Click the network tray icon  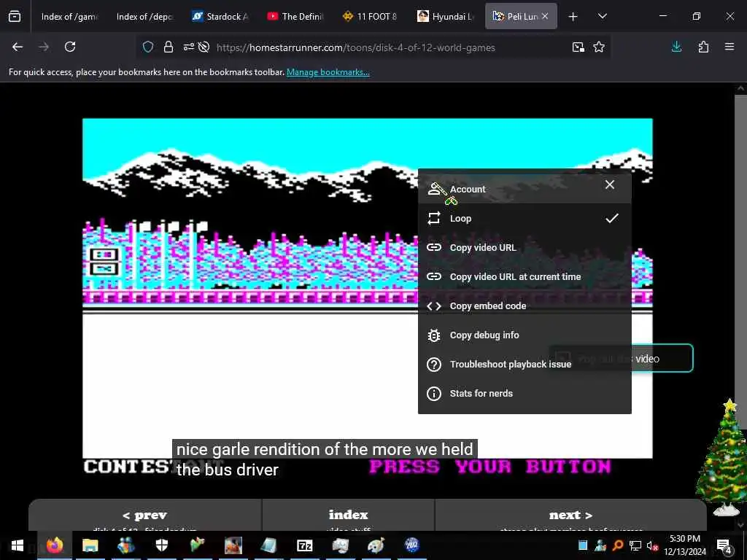click(x=635, y=545)
